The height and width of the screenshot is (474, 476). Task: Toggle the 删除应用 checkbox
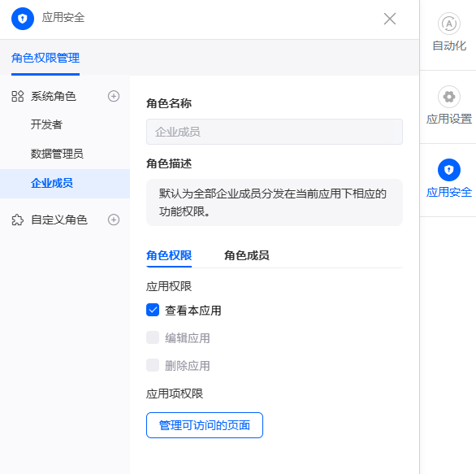coord(153,365)
